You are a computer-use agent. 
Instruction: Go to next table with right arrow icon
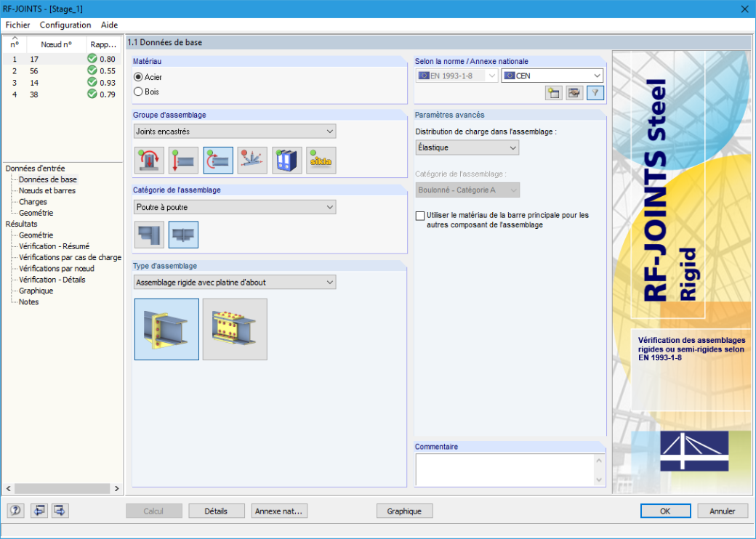click(60, 511)
